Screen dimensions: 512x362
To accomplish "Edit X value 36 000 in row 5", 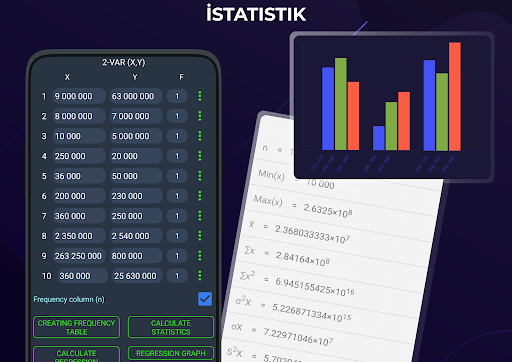I will click(79, 176).
